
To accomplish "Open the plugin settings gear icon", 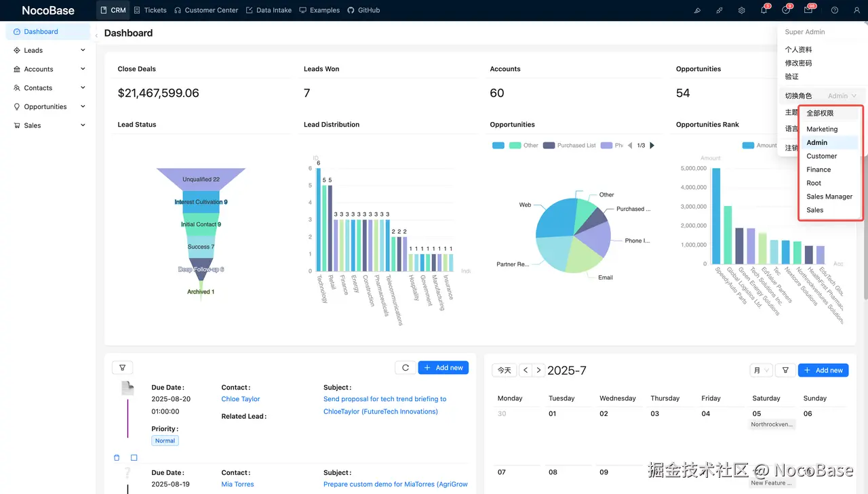I will pyautogui.click(x=741, y=10).
